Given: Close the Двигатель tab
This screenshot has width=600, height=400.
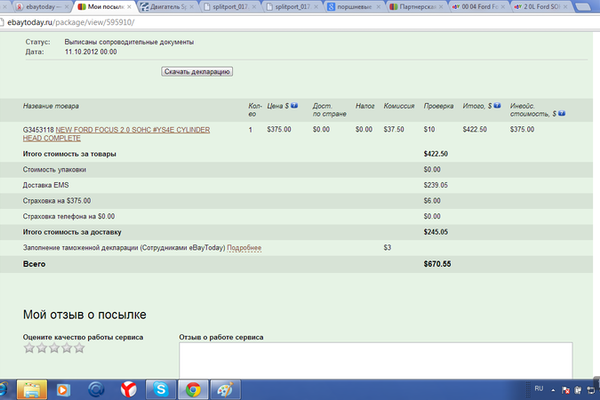Looking at the screenshot, I should (192, 7).
